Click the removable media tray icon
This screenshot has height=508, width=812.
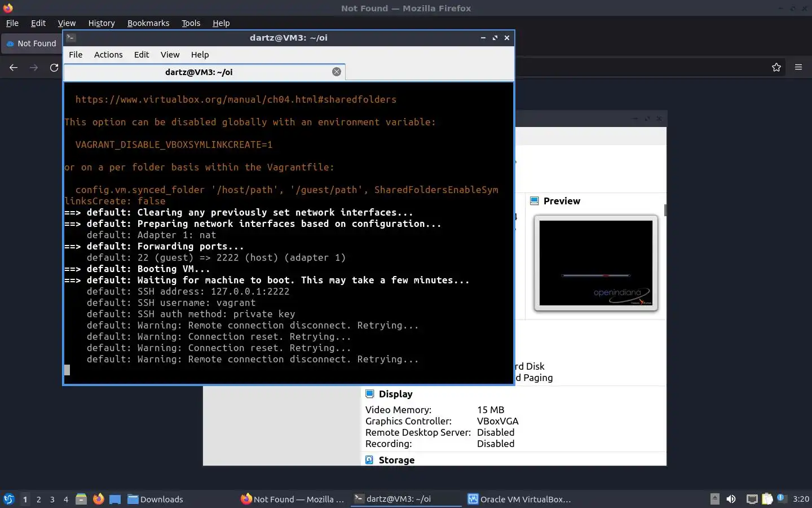[714, 498]
